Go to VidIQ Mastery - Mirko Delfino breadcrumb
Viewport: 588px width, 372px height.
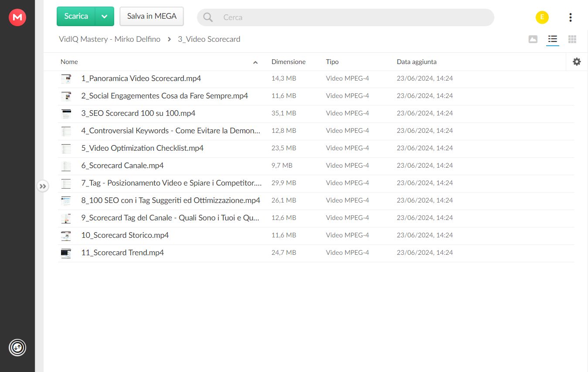click(109, 39)
